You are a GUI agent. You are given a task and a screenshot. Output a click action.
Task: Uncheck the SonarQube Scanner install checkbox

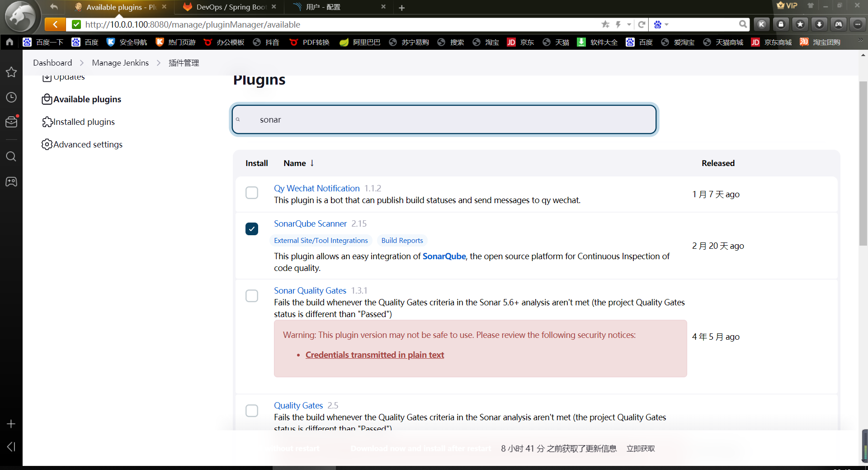[252, 229]
